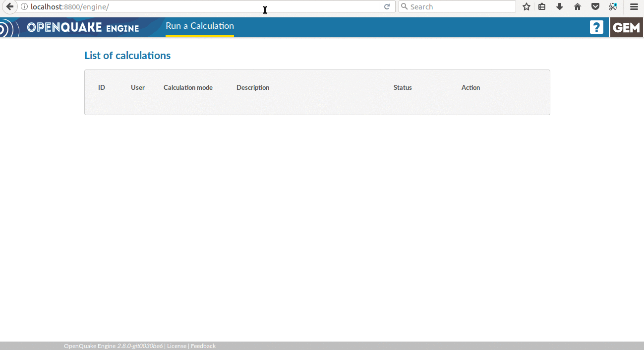Screen dimensions: 644x350
Task: Open the downloads arrow panel
Action: tap(560, 7)
